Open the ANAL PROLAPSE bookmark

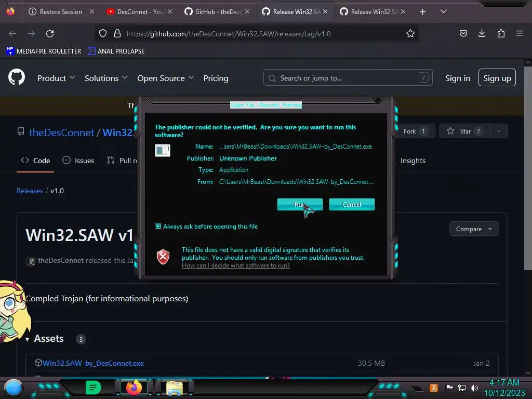coord(116,51)
